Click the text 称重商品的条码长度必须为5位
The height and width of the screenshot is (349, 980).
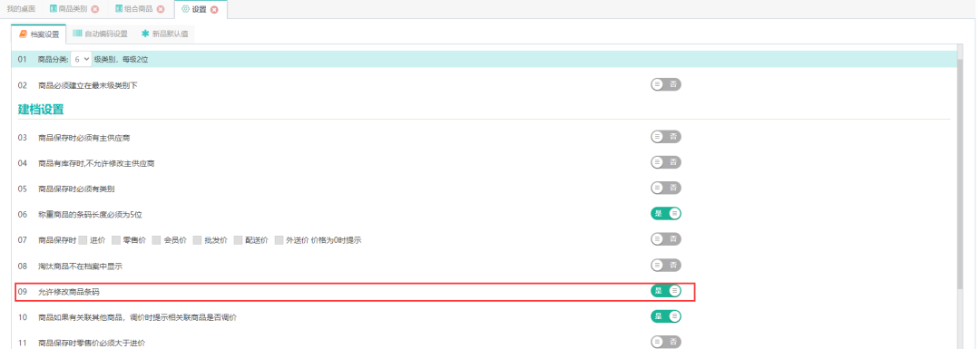tap(90, 214)
